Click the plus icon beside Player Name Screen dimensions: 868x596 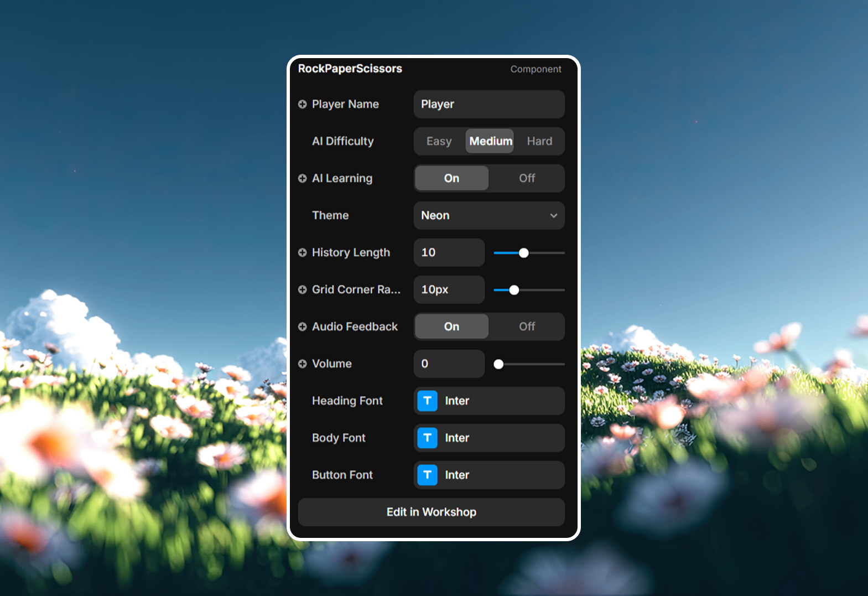click(x=302, y=104)
